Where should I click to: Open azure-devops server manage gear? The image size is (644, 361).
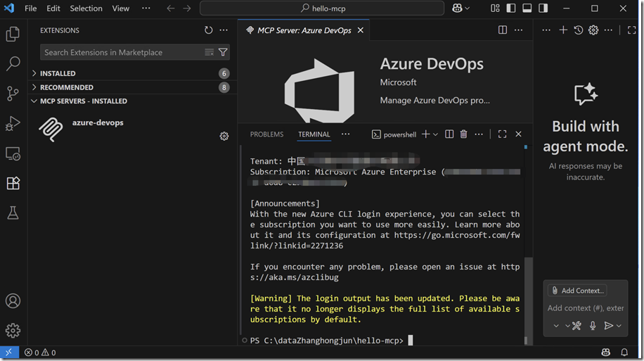[x=224, y=136]
